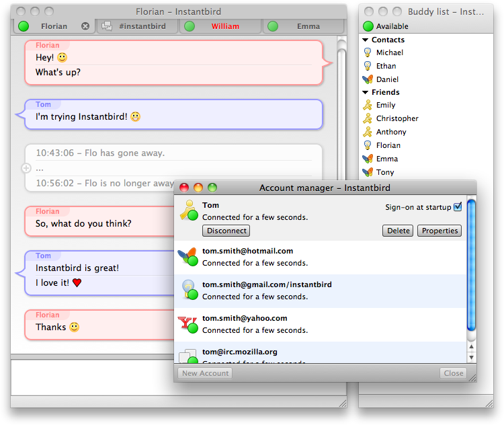Click Ethan's lightbulb protocol icon
The width and height of the screenshot is (504, 425).
point(368,66)
